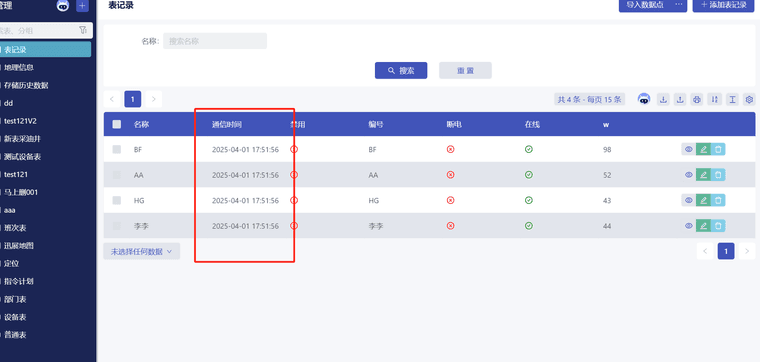The image size is (760, 362).
Task: Open the 未选择任何数据 dropdown
Action: tap(142, 252)
